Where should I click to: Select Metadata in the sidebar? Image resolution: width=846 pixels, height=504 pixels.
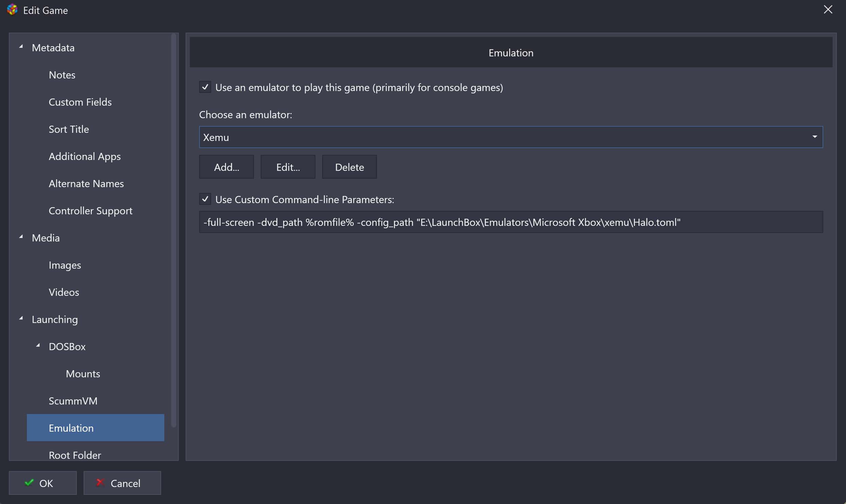point(53,48)
